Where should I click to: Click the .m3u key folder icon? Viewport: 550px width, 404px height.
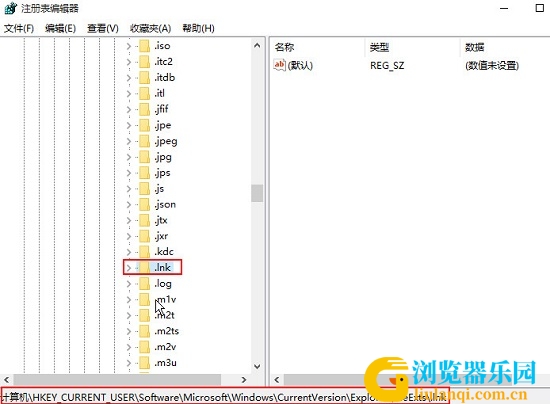click(x=145, y=363)
